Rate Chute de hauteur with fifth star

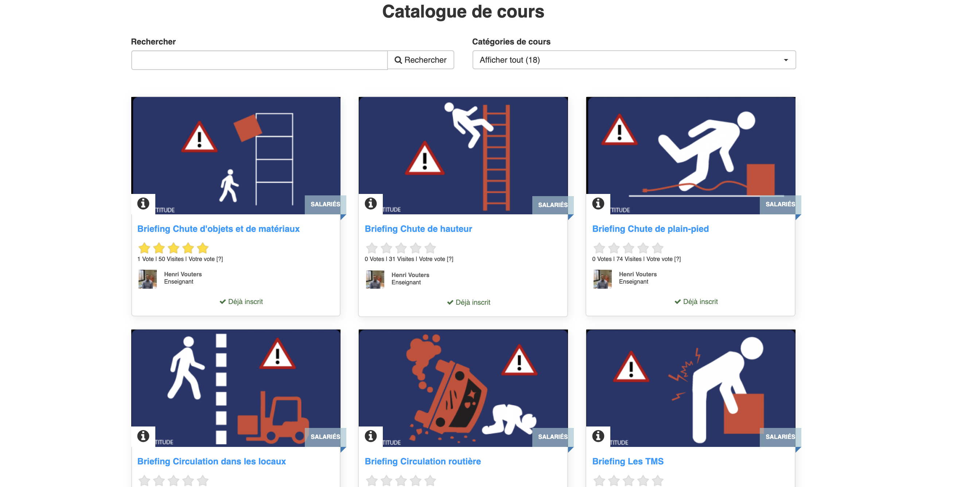tap(430, 248)
